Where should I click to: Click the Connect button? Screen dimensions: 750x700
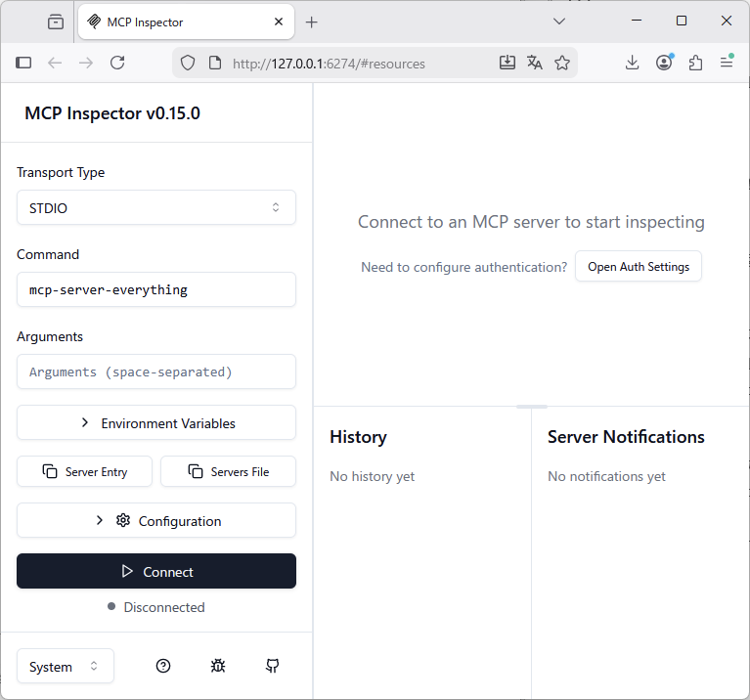(x=156, y=571)
